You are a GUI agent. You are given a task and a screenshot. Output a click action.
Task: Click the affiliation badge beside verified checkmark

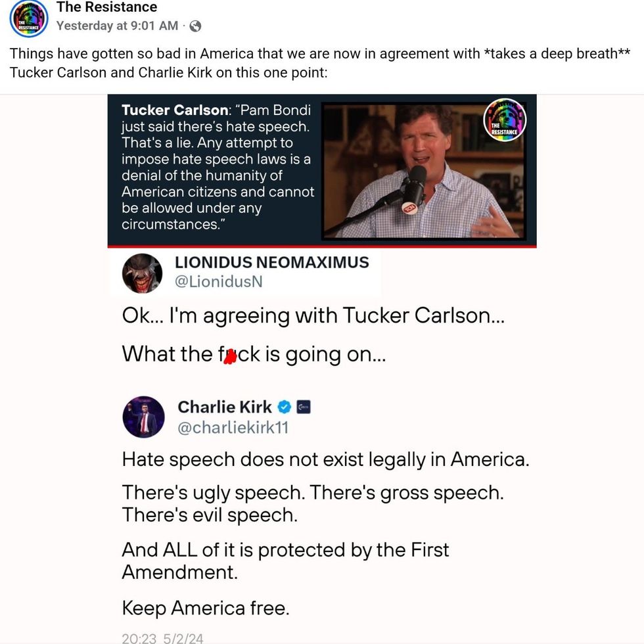pyautogui.click(x=303, y=407)
